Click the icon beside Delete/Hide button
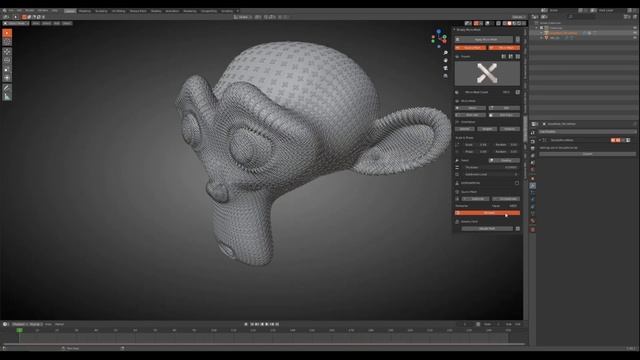Image resolution: width=640 pixels, height=360 pixels. pos(518,229)
